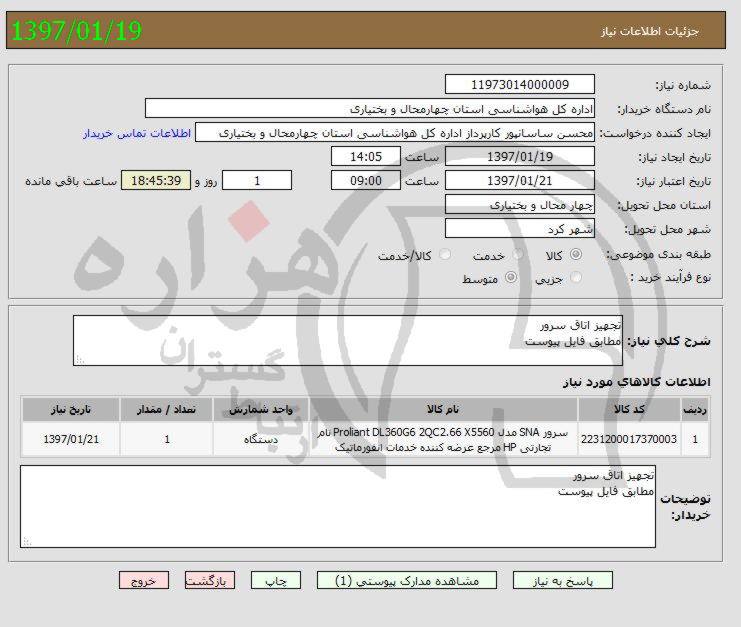Click the resize grip of توضیحات خریدار box
This screenshot has height=627, width=741.
[27, 542]
